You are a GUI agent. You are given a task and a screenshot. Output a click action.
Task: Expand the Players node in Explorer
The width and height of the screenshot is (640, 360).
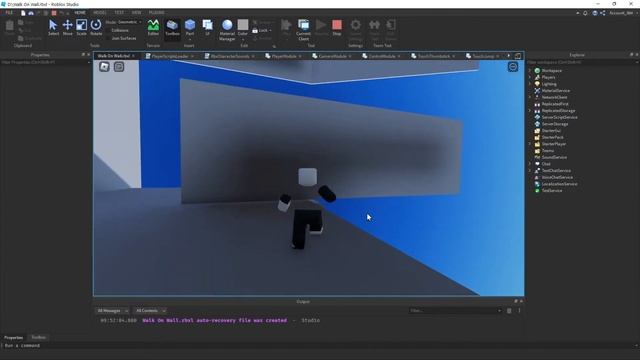click(x=530, y=77)
